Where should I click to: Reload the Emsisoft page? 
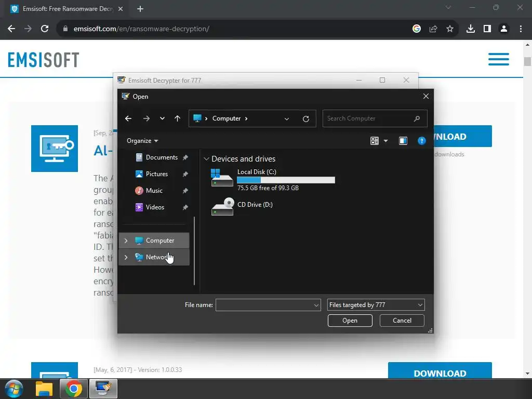pos(45,29)
